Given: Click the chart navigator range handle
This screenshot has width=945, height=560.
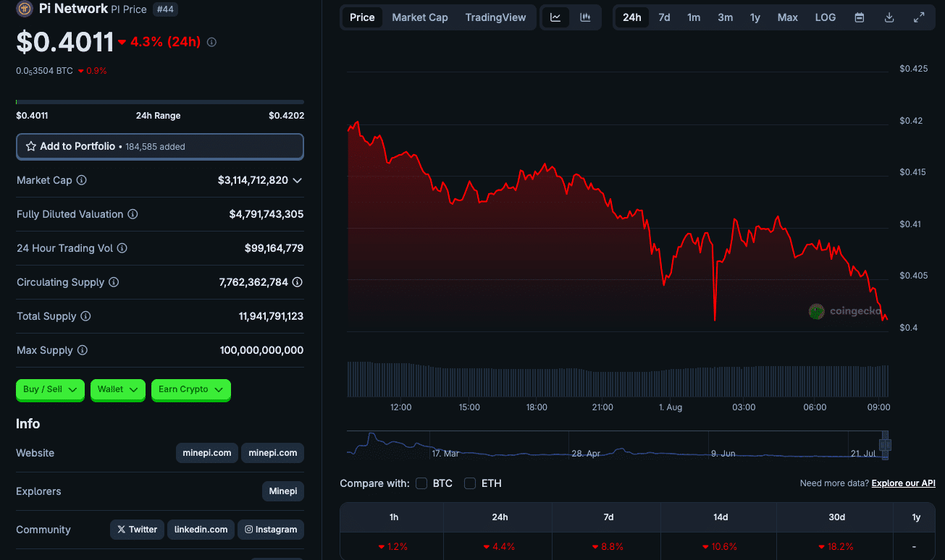Looking at the screenshot, I should (x=885, y=445).
